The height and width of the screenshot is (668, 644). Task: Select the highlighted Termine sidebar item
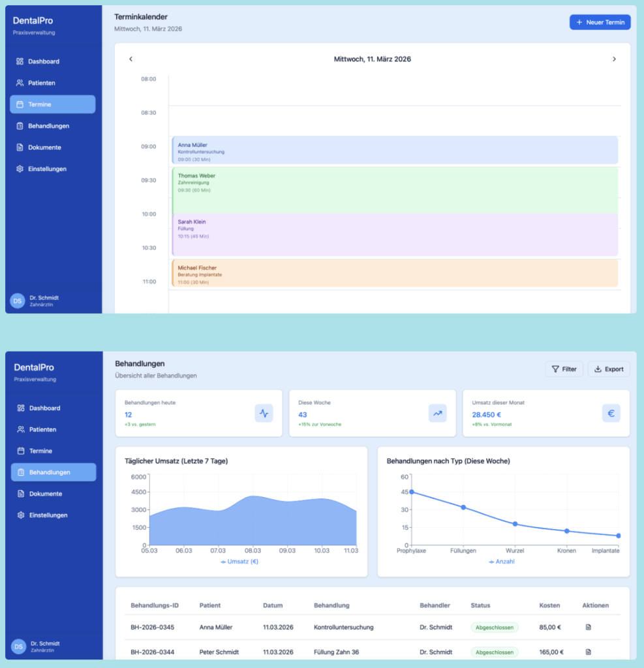pos(52,104)
